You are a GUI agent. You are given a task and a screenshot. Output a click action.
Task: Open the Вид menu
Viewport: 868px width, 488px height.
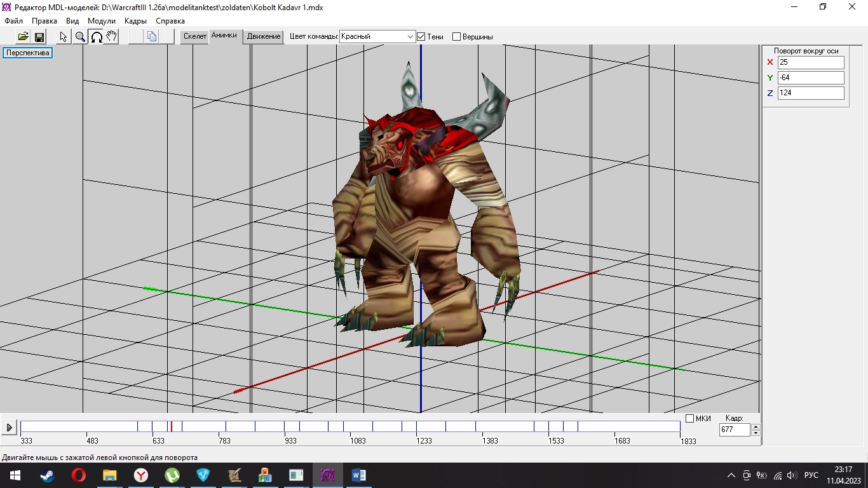click(72, 21)
